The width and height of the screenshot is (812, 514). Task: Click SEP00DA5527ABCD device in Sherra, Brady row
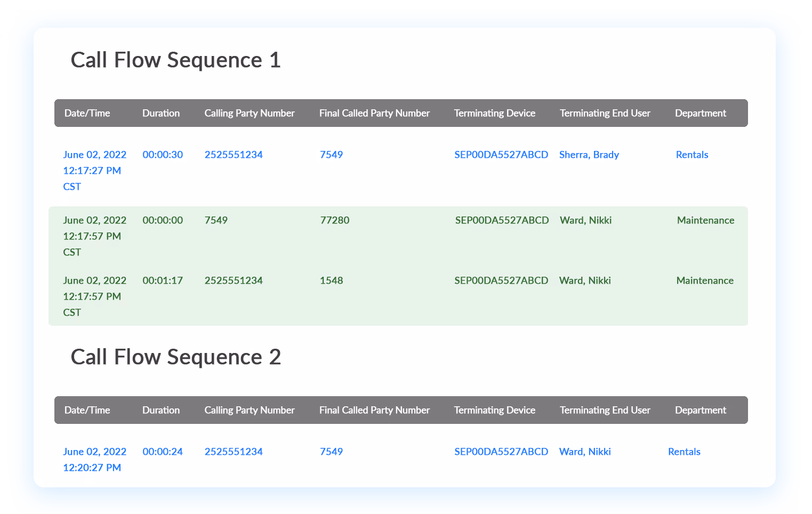click(x=501, y=155)
